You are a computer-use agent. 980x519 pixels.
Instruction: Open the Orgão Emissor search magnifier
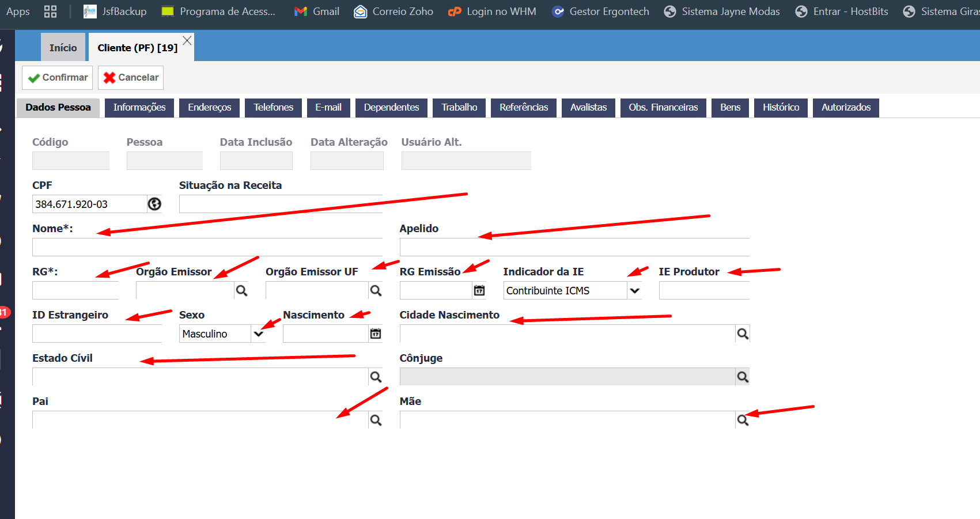point(242,290)
